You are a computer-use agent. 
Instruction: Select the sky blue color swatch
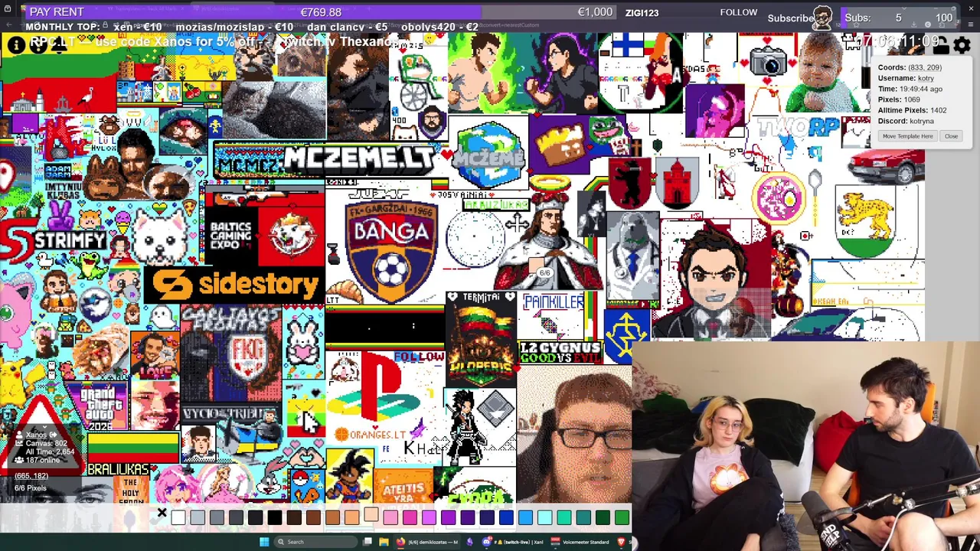525,518
